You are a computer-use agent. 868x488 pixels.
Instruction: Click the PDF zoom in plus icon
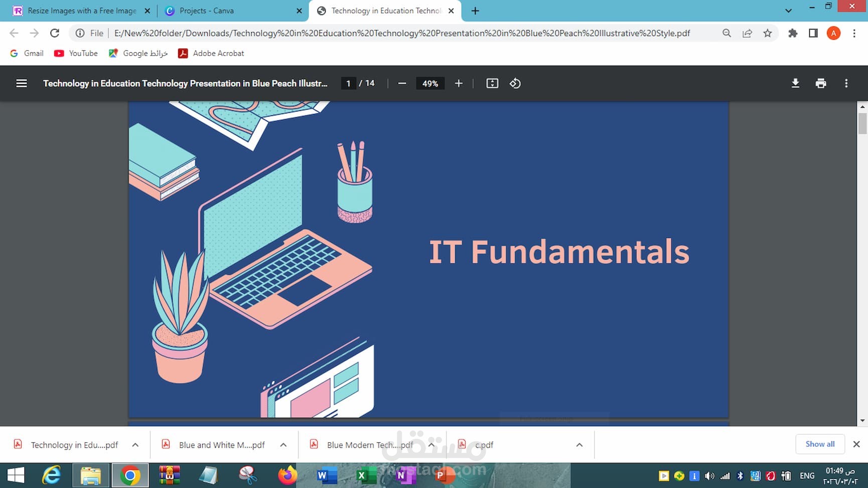tap(459, 83)
